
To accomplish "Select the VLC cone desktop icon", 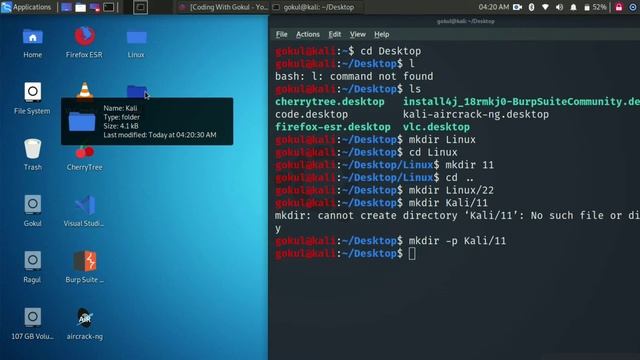I will click(x=84, y=90).
